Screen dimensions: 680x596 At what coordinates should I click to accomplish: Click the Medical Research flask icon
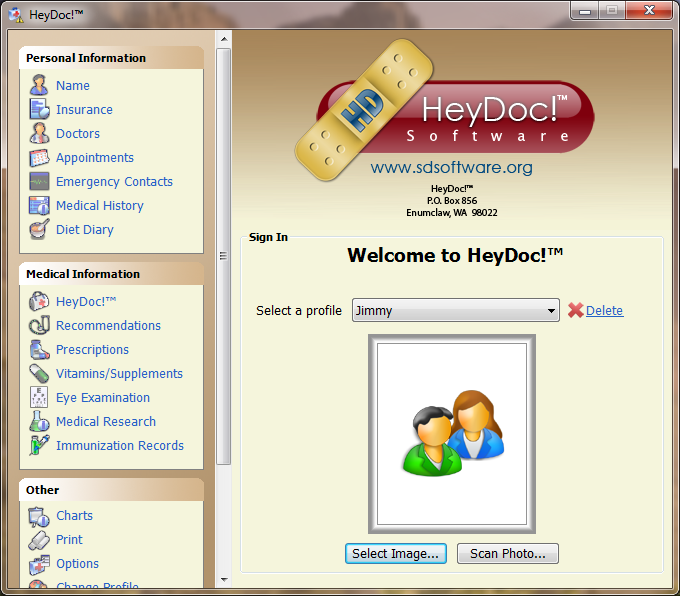[39, 421]
